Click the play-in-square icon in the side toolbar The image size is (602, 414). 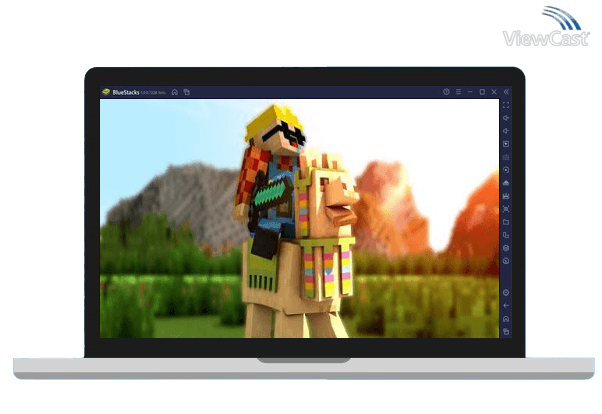[x=506, y=144]
